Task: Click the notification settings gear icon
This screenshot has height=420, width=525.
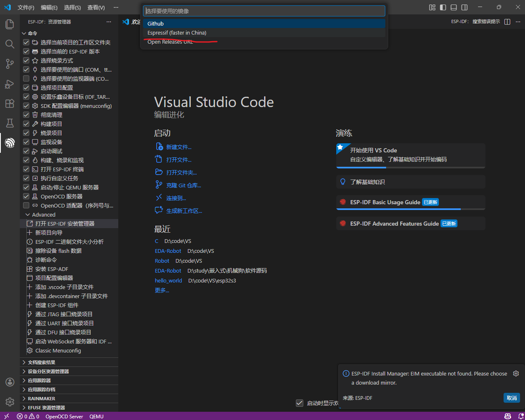Action: 516,373
